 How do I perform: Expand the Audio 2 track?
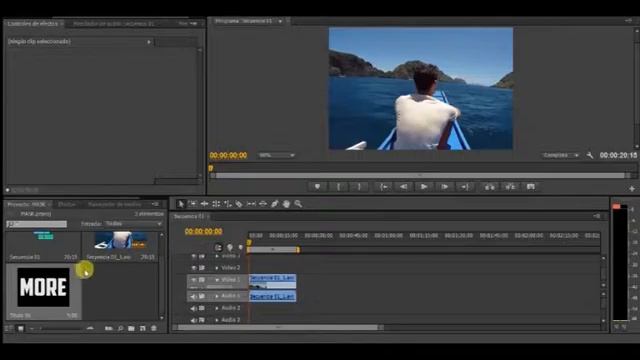tap(217, 308)
